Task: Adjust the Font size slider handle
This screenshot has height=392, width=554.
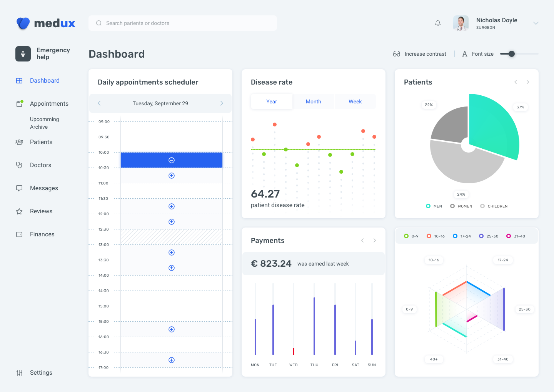Action: click(x=512, y=54)
